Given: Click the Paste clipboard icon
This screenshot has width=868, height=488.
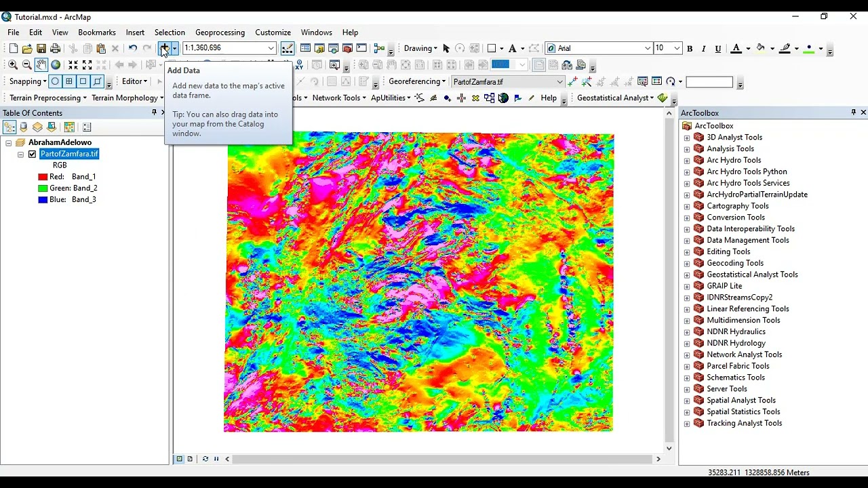Looking at the screenshot, I should tap(101, 48).
